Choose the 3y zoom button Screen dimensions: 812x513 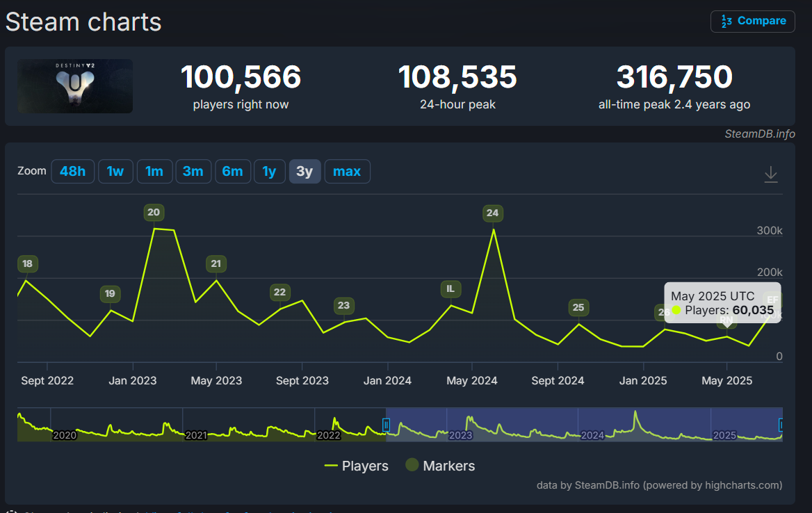304,171
